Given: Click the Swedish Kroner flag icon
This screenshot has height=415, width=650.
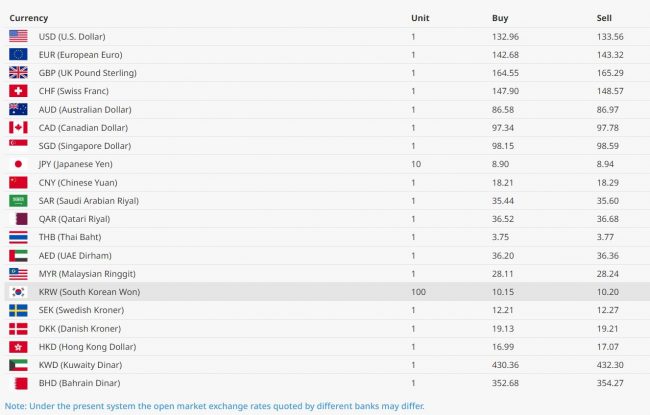Looking at the screenshot, I should [18, 310].
